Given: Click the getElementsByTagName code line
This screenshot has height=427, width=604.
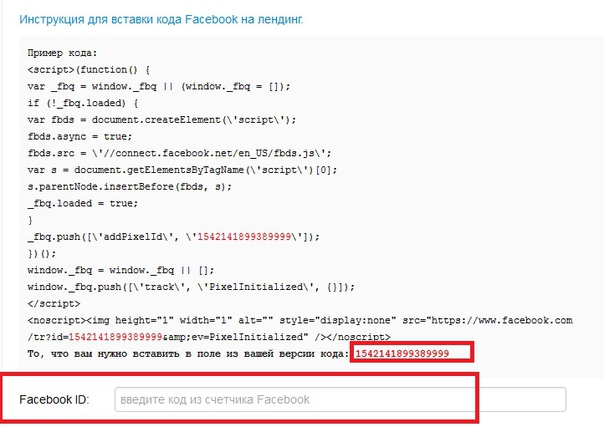Looking at the screenshot, I should (182, 170).
